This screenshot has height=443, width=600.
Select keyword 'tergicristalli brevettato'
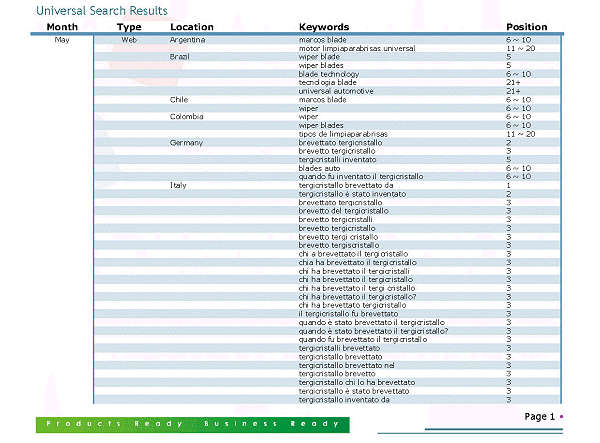point(339,348)
